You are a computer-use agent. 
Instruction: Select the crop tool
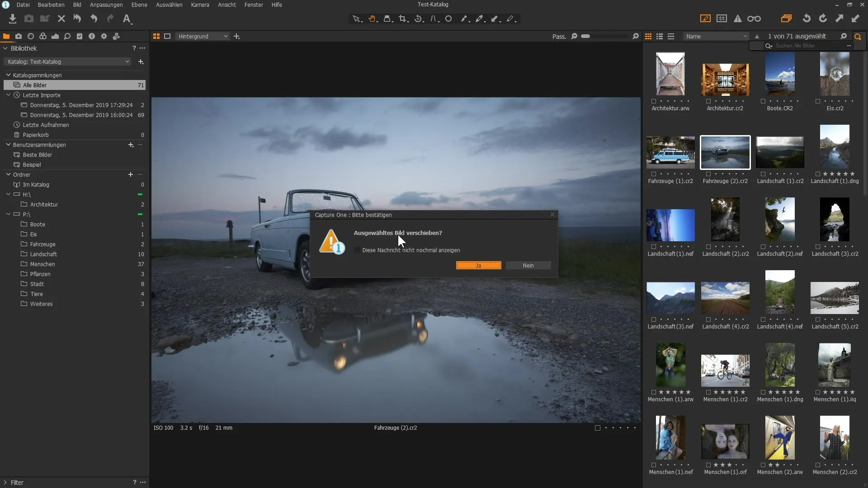(403, 19)
